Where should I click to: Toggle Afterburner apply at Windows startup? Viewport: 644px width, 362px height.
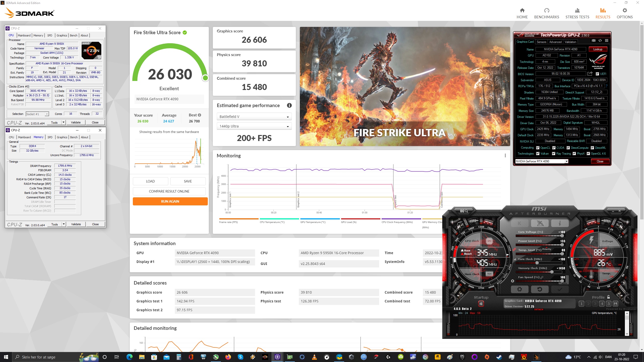[x=481, y=304]
